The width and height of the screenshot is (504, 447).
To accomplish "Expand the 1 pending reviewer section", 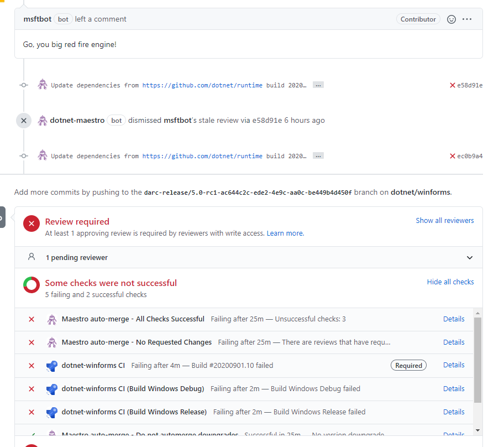I will (470, 257).
